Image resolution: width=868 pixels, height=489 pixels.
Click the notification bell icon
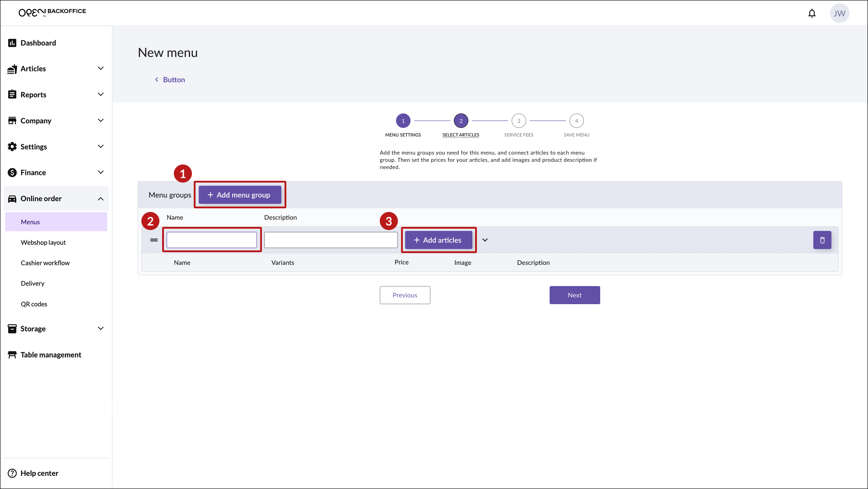click(x=812, y=13)
